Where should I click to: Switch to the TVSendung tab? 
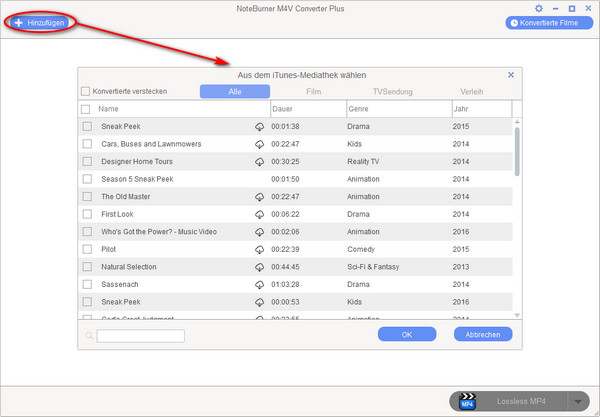point(393,91)
